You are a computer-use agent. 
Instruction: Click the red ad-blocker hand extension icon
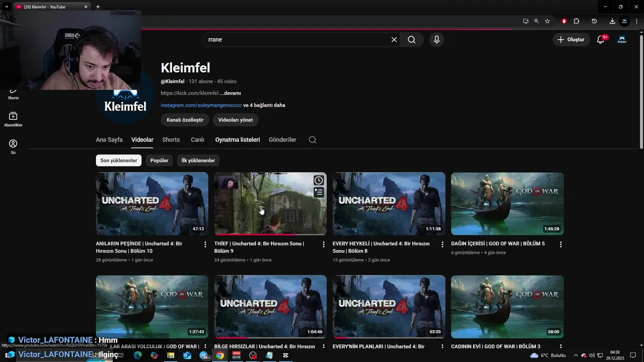(x=564, y=21)
